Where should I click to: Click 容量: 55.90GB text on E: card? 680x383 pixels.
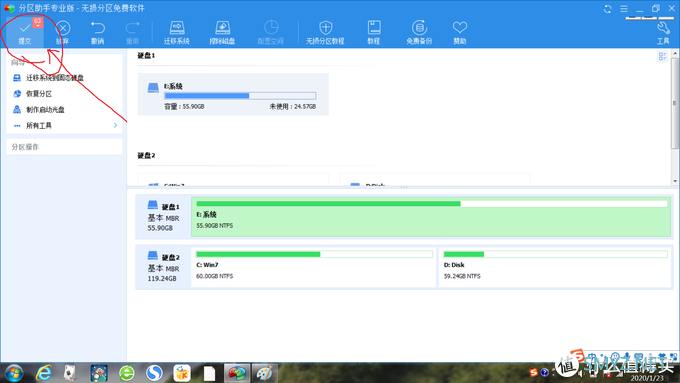point(184,106)
